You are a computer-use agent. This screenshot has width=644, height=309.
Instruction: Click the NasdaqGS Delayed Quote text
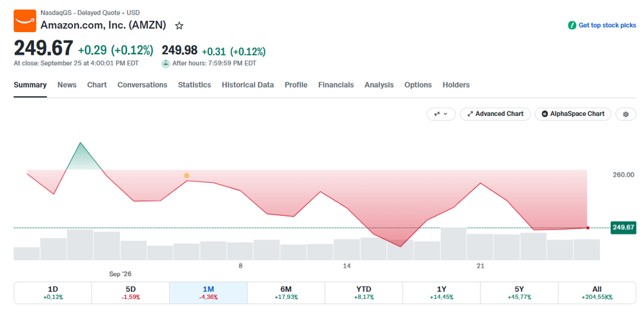(x=90, y=13)
